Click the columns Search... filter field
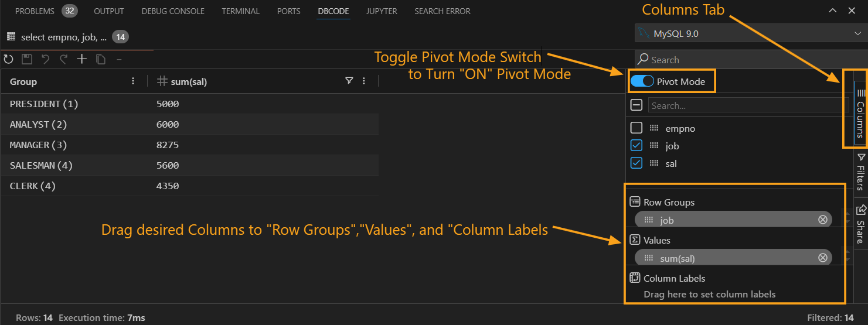This screenshot has height=325, width=868. click(x=748, y=105)
